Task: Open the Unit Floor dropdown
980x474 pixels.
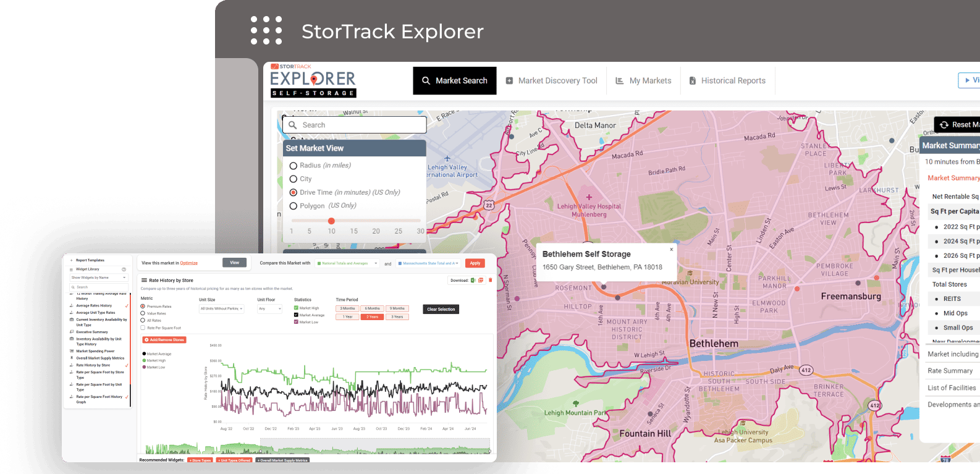Action: 269,308
